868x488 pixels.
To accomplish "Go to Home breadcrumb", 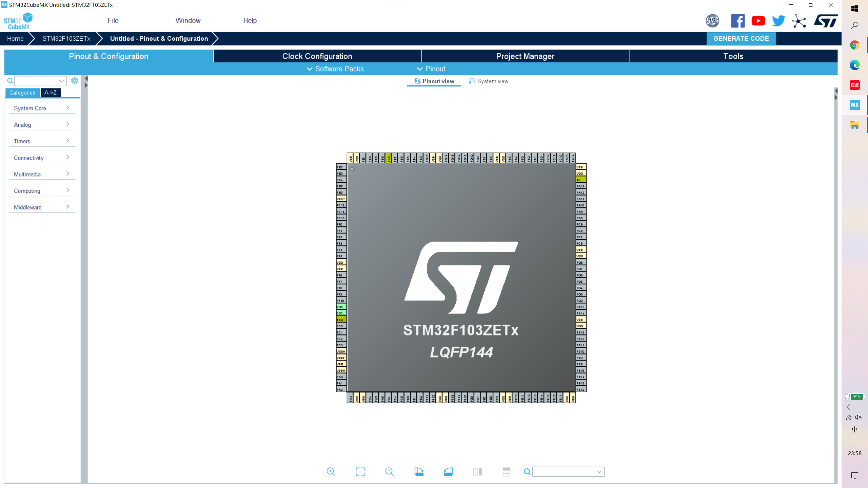I will [x=15, y=38].
